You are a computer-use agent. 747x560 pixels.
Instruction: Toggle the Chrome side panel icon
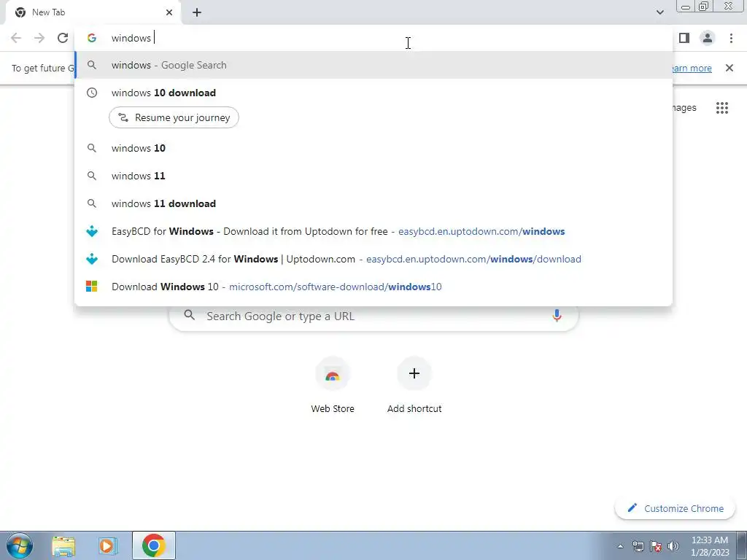[x=684, y=38]
